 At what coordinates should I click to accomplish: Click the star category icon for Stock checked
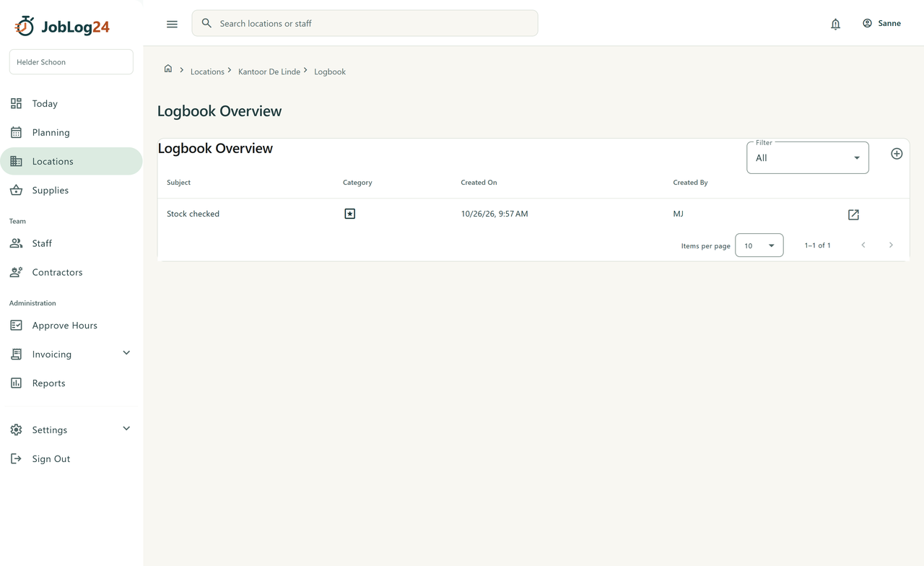click(x=350, y=214)
